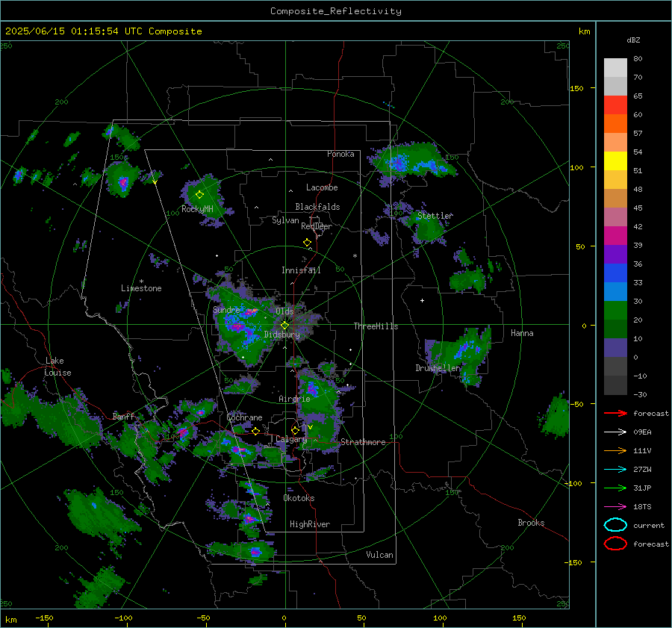The image size is (672, 628).
Task: Click the Blackfalds city label
Action: click(x=317, y=207)
